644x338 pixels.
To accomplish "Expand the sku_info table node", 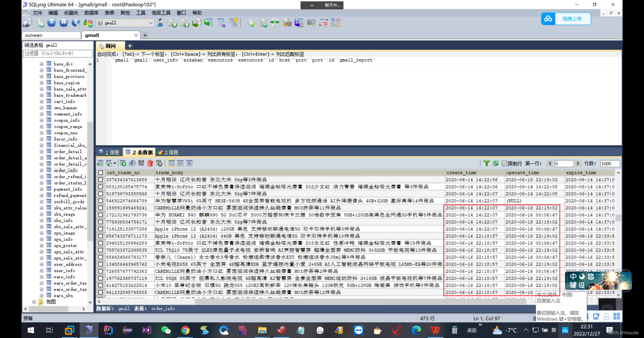I will click(42, 220).
